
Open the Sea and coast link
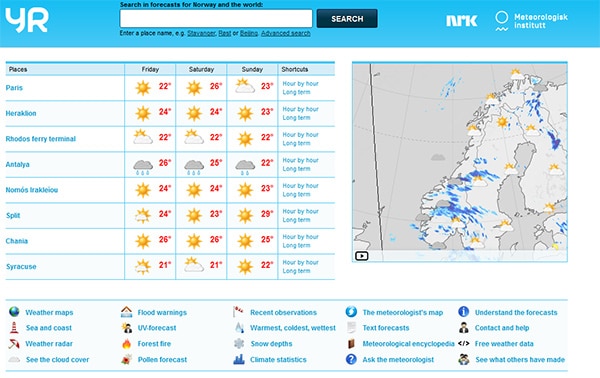click(49, 328)
